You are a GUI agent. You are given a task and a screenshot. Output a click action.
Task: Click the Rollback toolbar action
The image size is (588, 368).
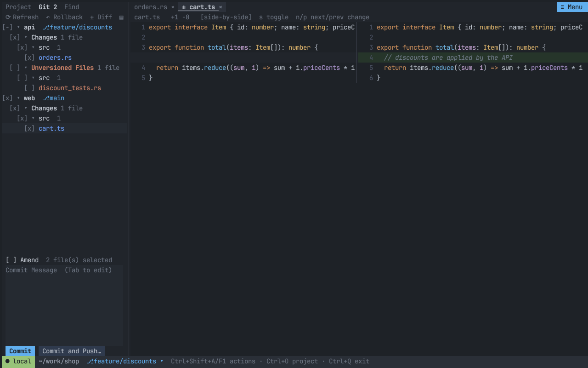click(64, 17)
